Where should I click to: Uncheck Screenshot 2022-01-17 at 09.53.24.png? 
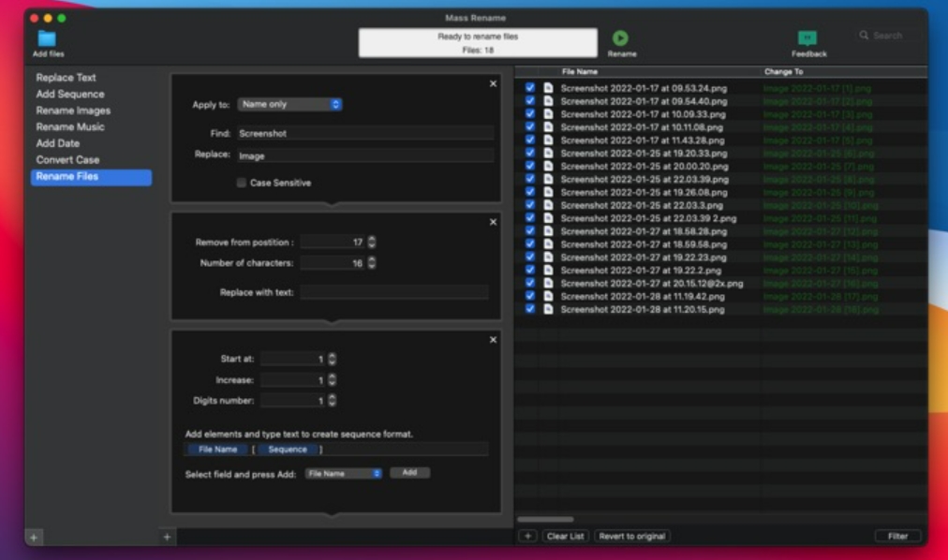[x=529, y=88]
